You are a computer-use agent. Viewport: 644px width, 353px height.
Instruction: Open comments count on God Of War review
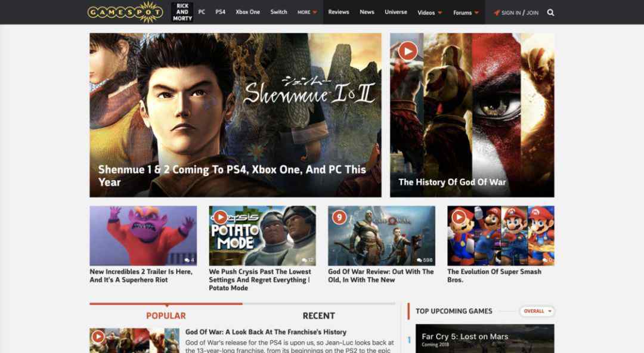coord(425,260)
